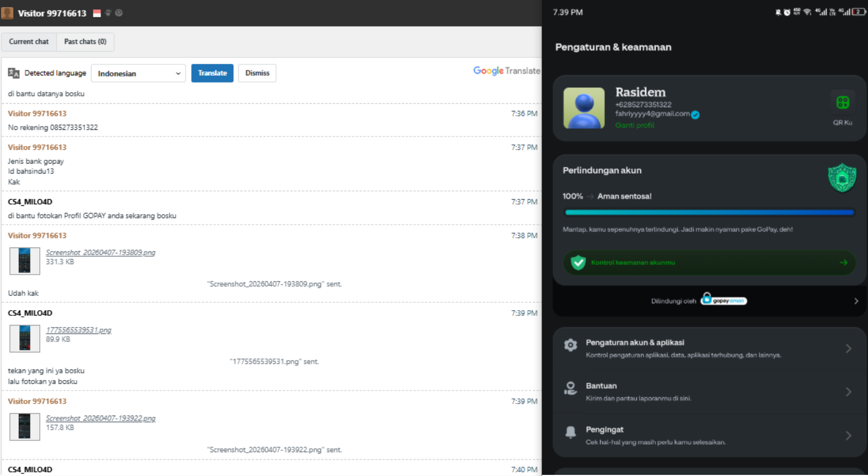Tap the Ganti profil link
The image size is (868, 476).
(x=635, y=125)
